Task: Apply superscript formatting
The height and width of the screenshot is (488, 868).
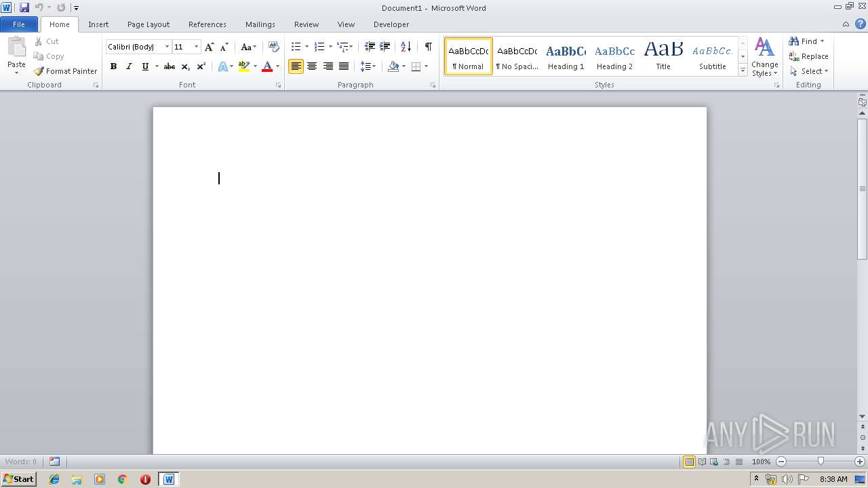Action: pos(201,66)
